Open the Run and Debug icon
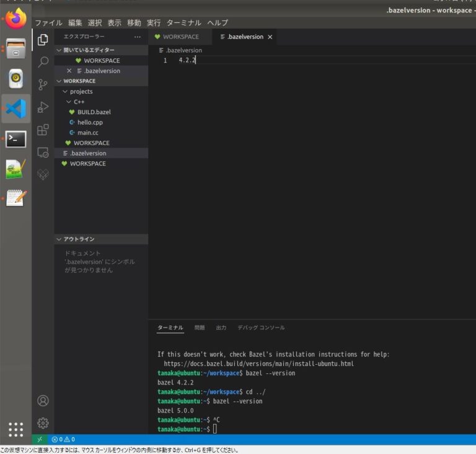The image size is (476, 454). point(43,107)
